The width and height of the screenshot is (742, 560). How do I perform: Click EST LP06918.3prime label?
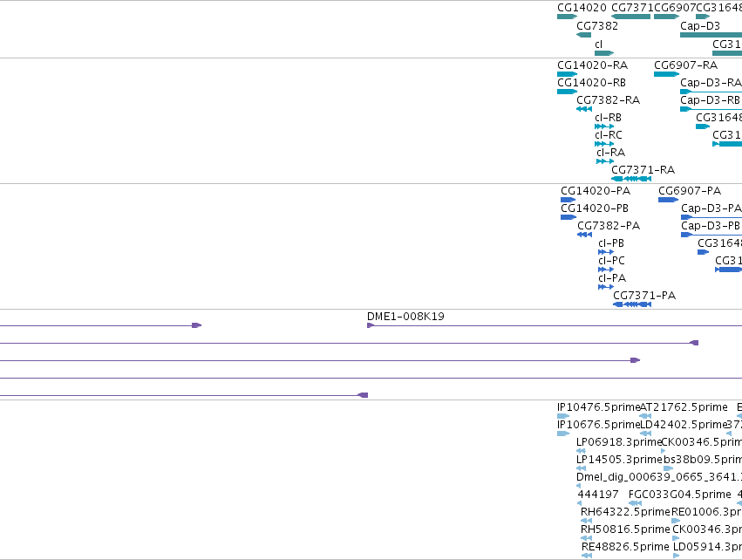click(618, 442)
